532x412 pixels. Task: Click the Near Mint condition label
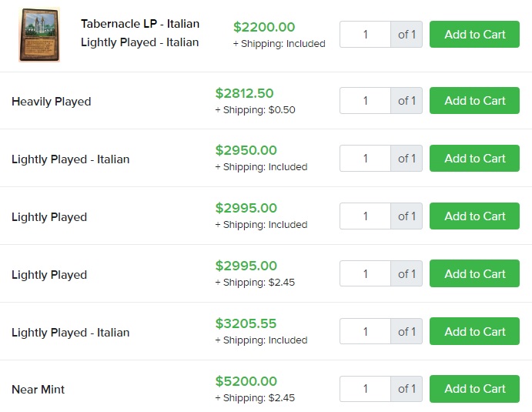(38, 390)
